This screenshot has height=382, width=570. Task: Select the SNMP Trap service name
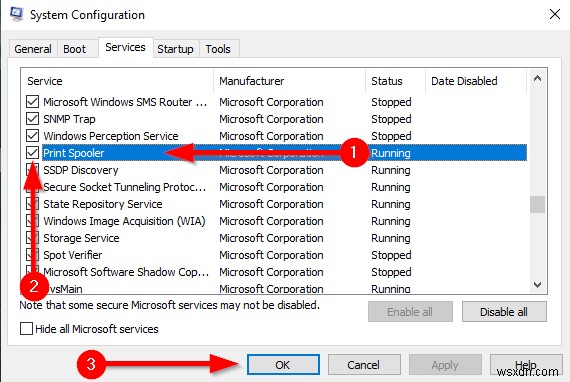[x=69, y=119]
